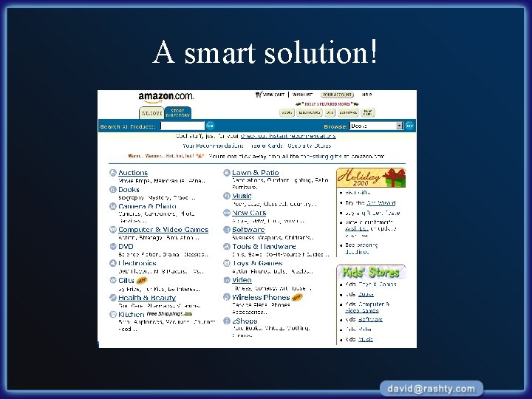Click the Holiday 2000 gift banner

371,177
